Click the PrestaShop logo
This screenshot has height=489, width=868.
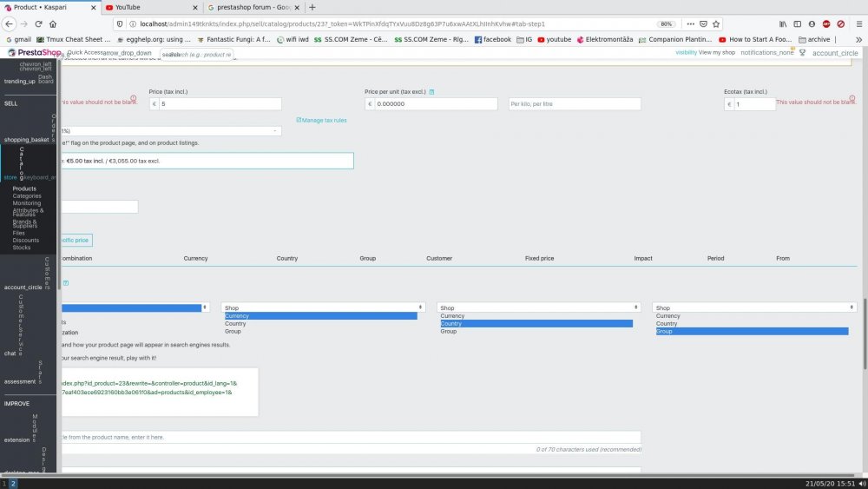[x=35, y=53]
